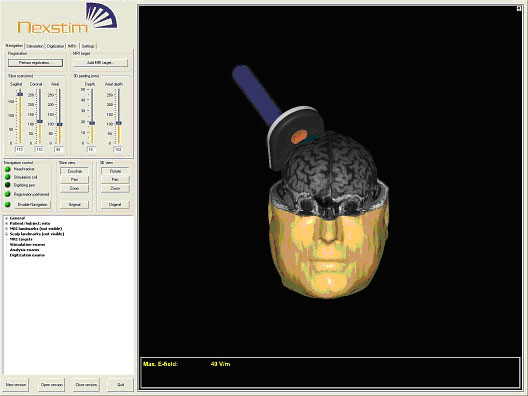The width and height of the screenshot is (528, 396).
Task: Click the Stimulation coil status indicator
Action: (7, 177)
